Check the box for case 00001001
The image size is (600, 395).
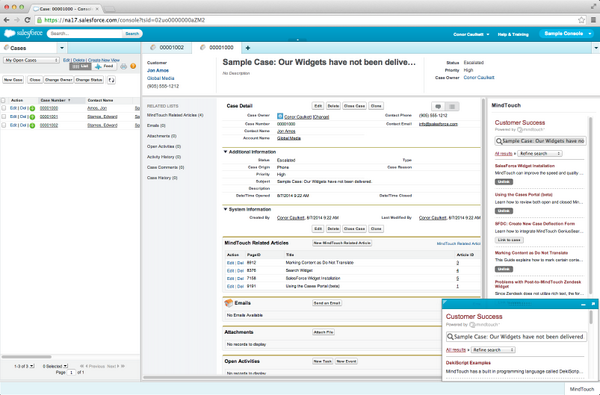tap(3, 117)
